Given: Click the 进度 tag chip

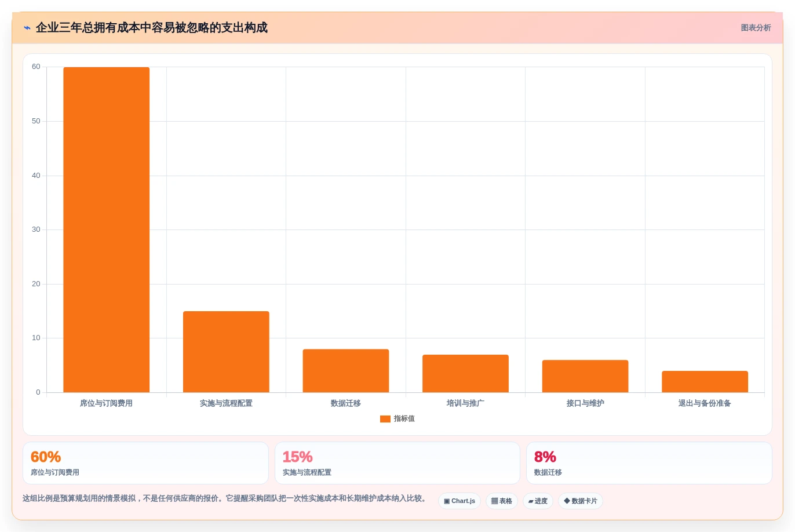Looking at the screenshot, I should coord(538,501).
